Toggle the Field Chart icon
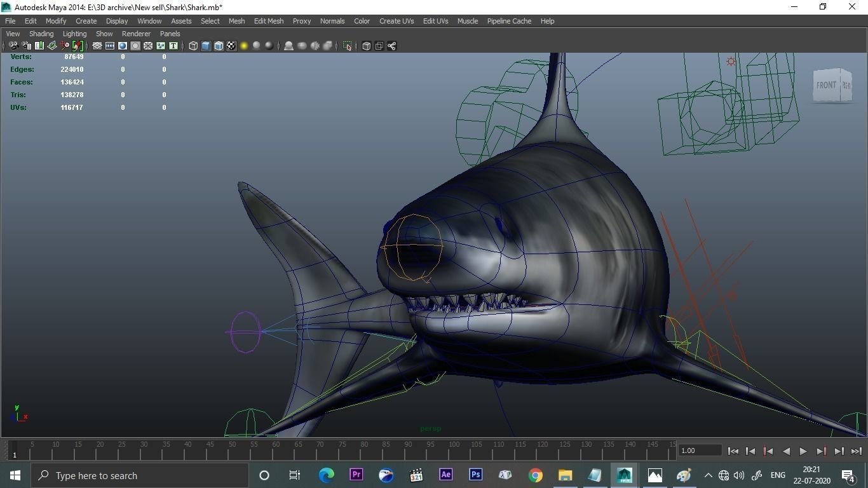The image size is (868, 488). 148,46
